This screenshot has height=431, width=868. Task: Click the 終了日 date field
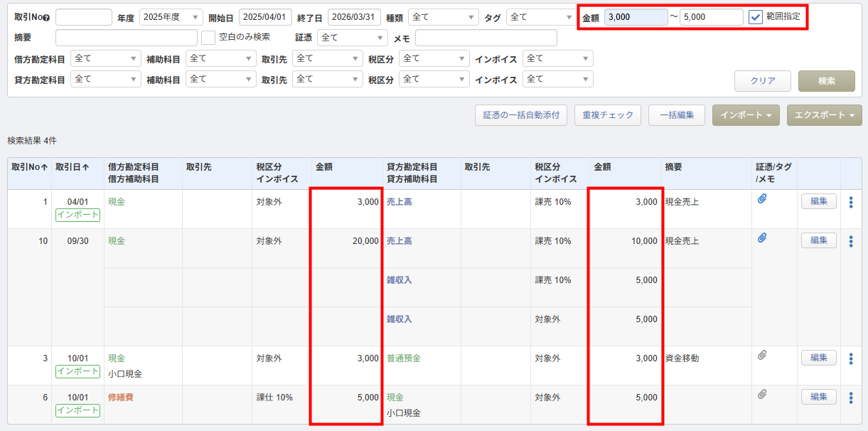354,17
